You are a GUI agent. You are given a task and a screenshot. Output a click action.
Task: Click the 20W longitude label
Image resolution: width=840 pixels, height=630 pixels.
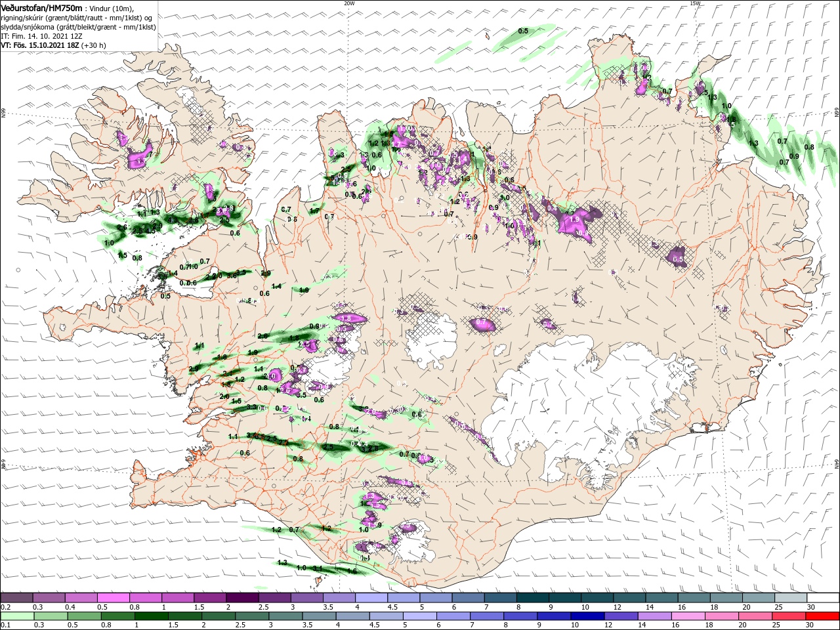[x=349, y=3]
